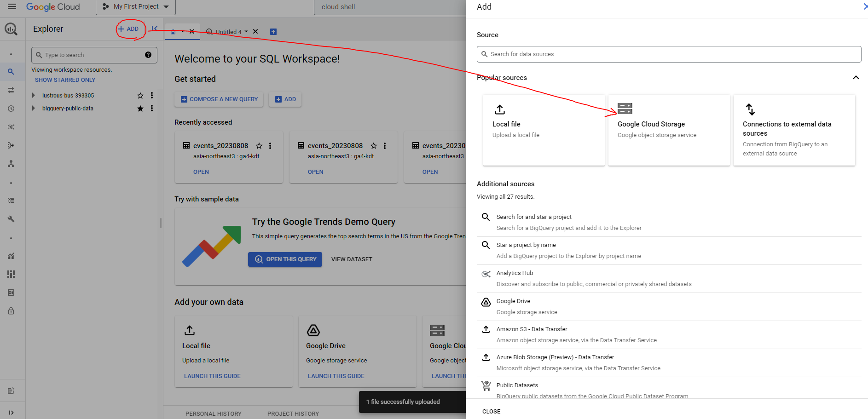Click the BigQuery logo icon in sidebar
The width and height of the screenshot is (868, 419).
tap(11, 29)
